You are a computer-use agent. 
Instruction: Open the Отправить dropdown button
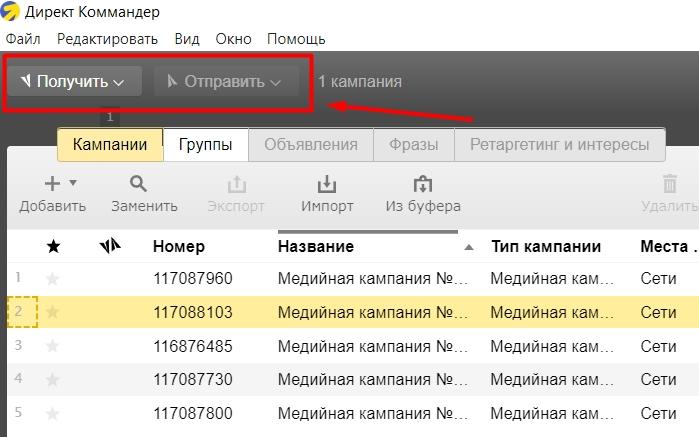point(226,81)
